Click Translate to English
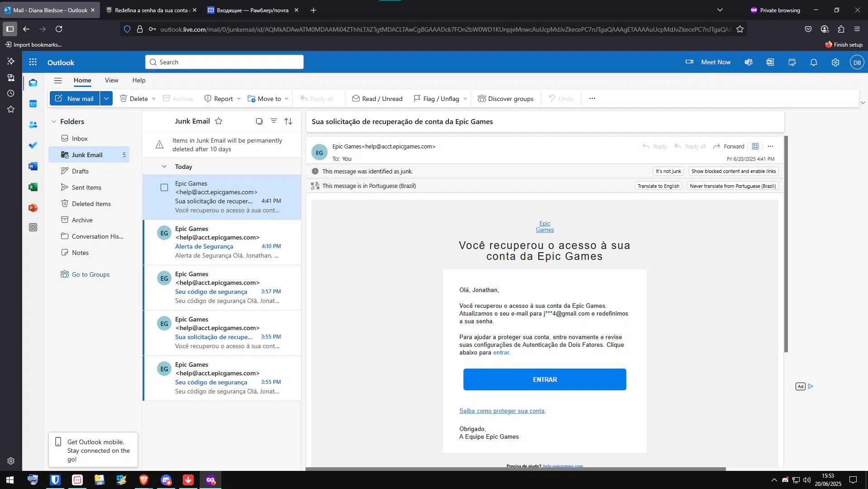 pos(658,186)
